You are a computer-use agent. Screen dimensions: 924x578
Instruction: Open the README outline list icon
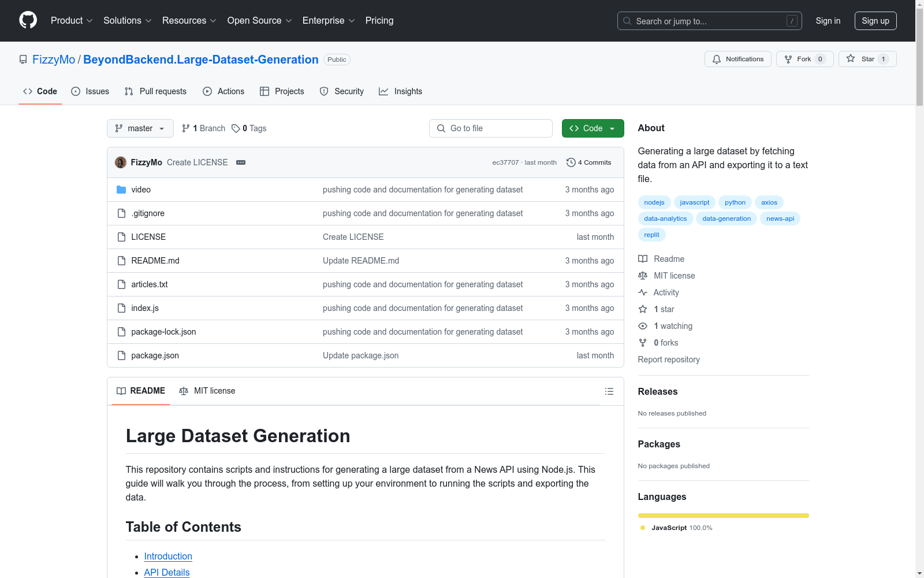pyautogui.click(x=609, y=391)
